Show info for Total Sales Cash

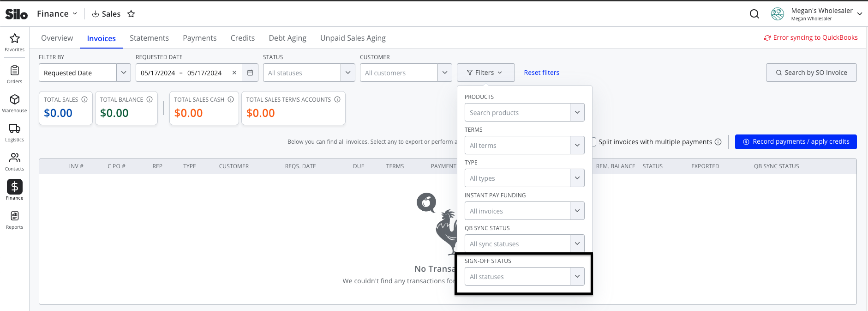tap(231, 99)
